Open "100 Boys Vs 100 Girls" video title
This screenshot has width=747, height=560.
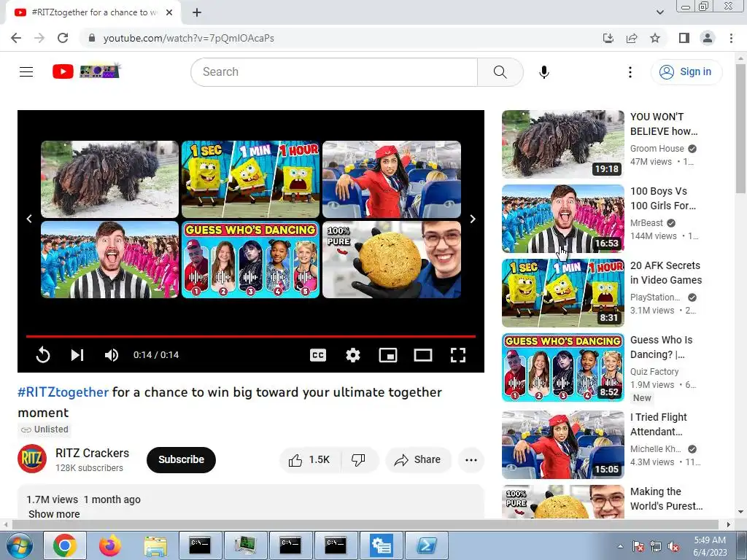pyautogui.click(x=662, y=198)
